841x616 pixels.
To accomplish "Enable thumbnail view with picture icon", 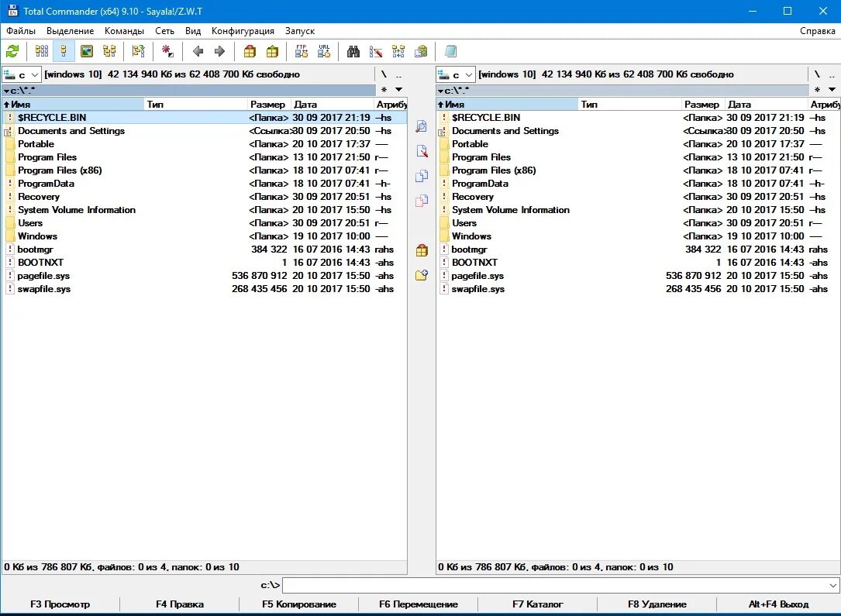I will 86,51.
